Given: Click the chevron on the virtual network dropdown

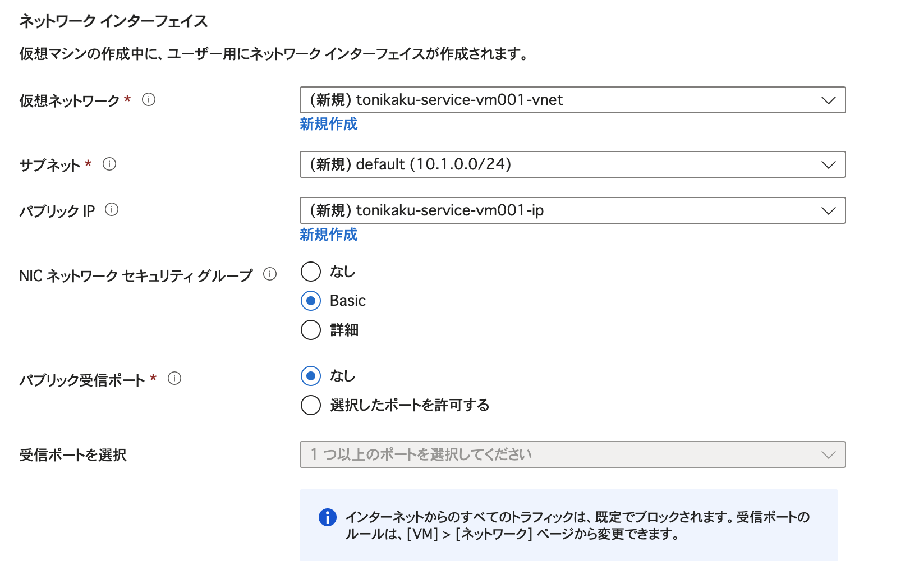Looking at the screenshot, I should [828, 100].
